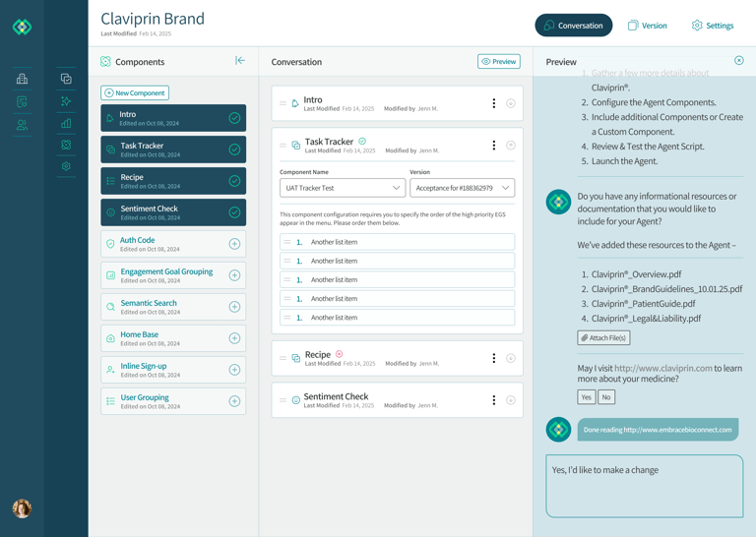Image resolution: width=756 pixels, height=537 pixels.
Task: Click the app logo in the sidebar
Action: tap(23, 27)
